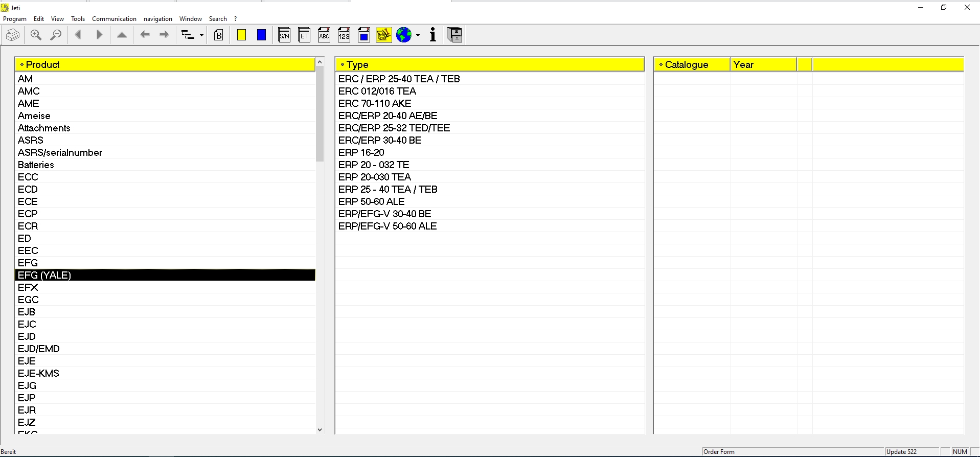Open the Search menu
980x457 pixels.
tap(218, 19)
